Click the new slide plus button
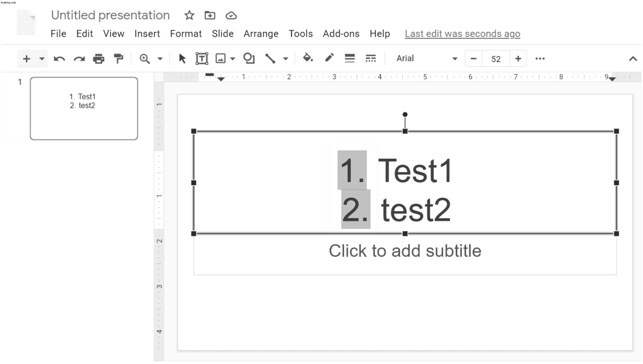Screen dimensions: 643x364 pyautogui.click(x=26, y=59)
